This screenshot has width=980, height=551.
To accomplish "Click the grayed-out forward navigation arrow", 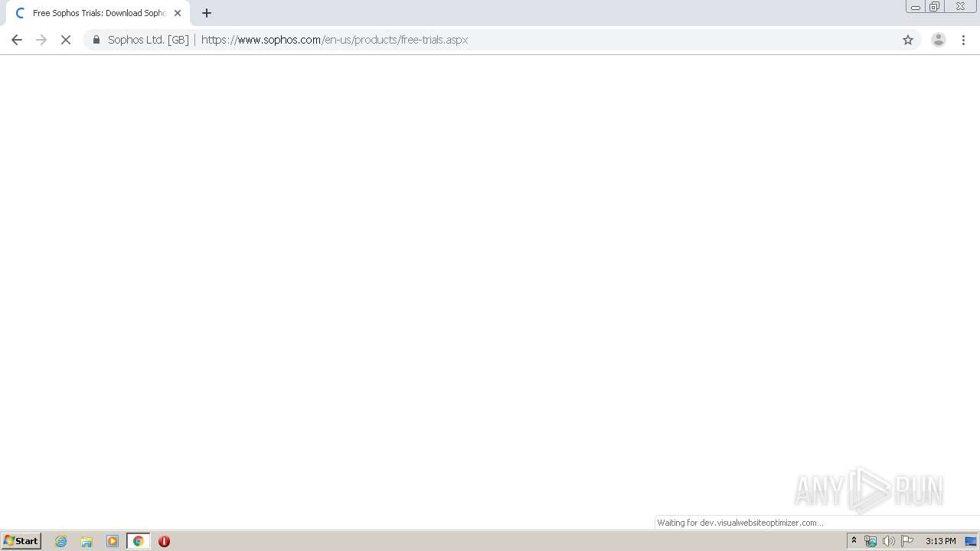I will [x=41, y=40].
